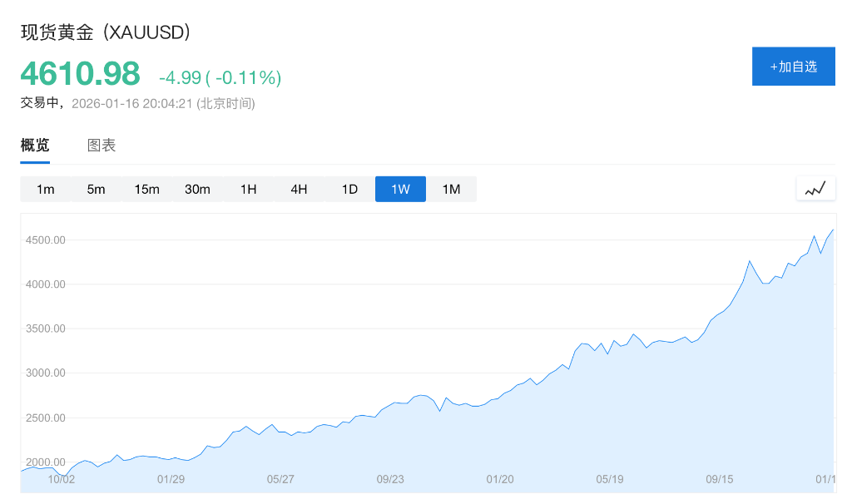This screenshot has width=852, height=504.
Task: Select the 15m timeframe option
Action: click(x=147, y=189)
